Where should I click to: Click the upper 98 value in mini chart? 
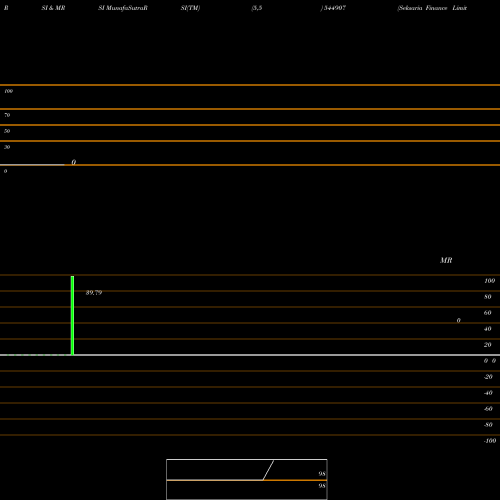[322, 474]
